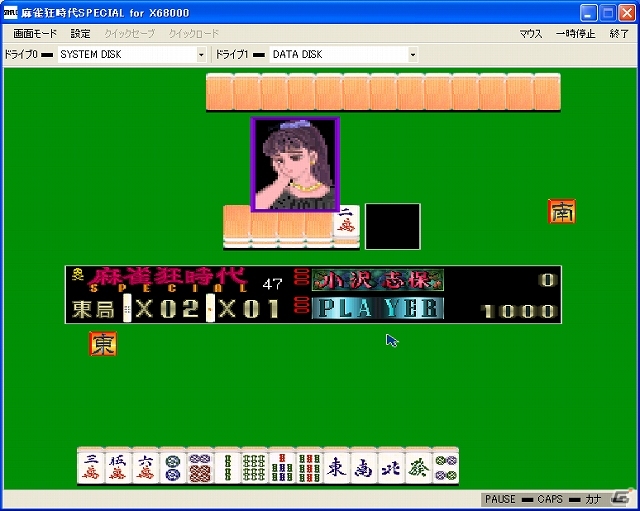Expand the ドライブ0 SYSTEM DISK dropdown
Viewport: 640px width, 511px height.
201,54
